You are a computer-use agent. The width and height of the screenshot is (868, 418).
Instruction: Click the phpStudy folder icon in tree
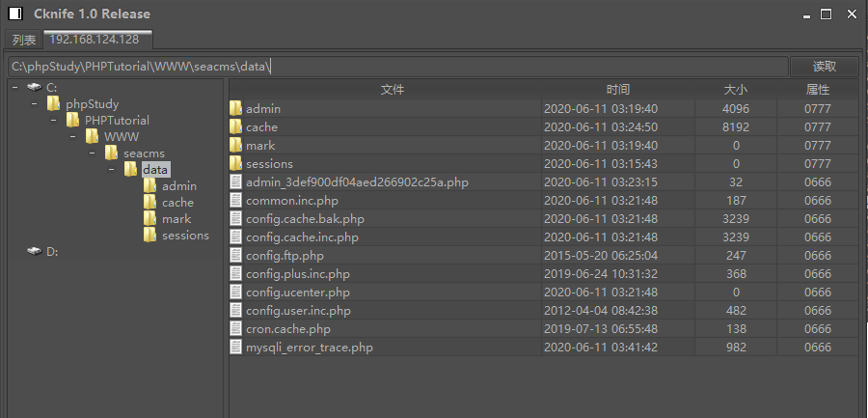(x=54, y=103)
